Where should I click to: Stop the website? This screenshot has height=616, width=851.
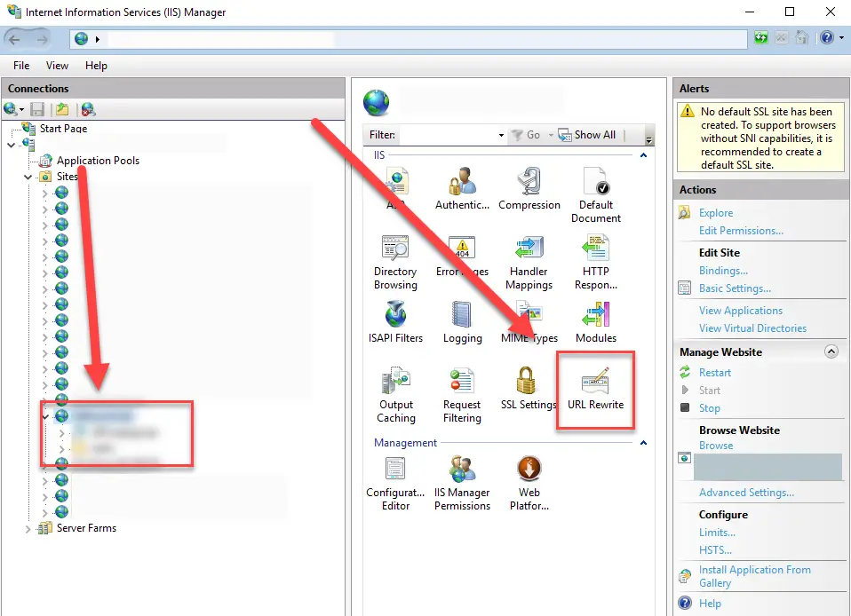point(710,408)
